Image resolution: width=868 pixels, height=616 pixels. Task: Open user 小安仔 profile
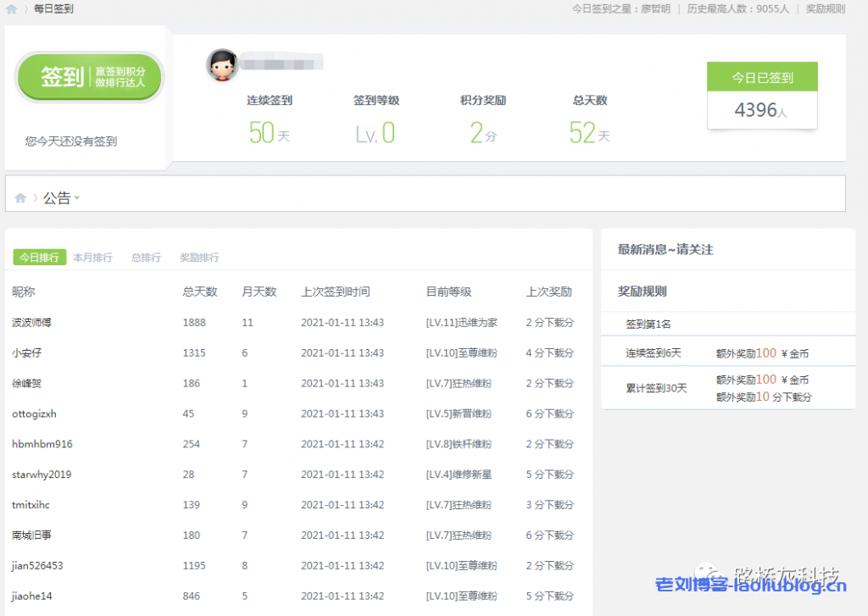coord(27,353)
